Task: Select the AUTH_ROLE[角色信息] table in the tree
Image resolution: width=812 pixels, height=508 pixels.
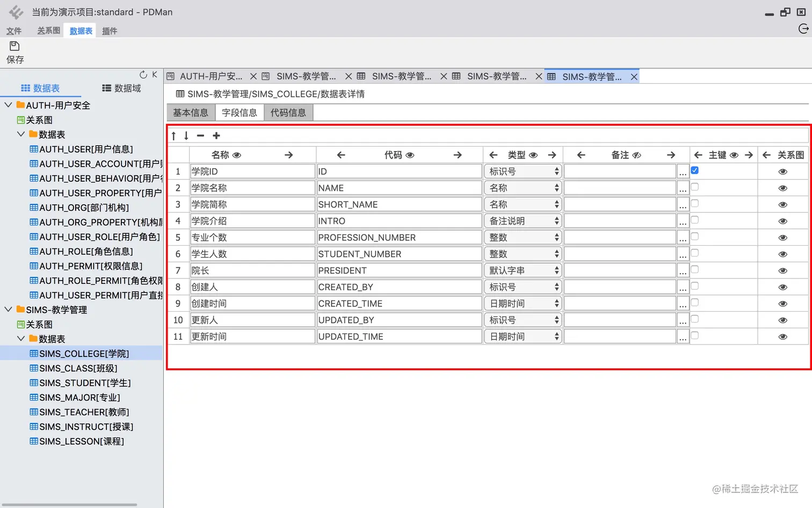Action: [x=81, y=252]
